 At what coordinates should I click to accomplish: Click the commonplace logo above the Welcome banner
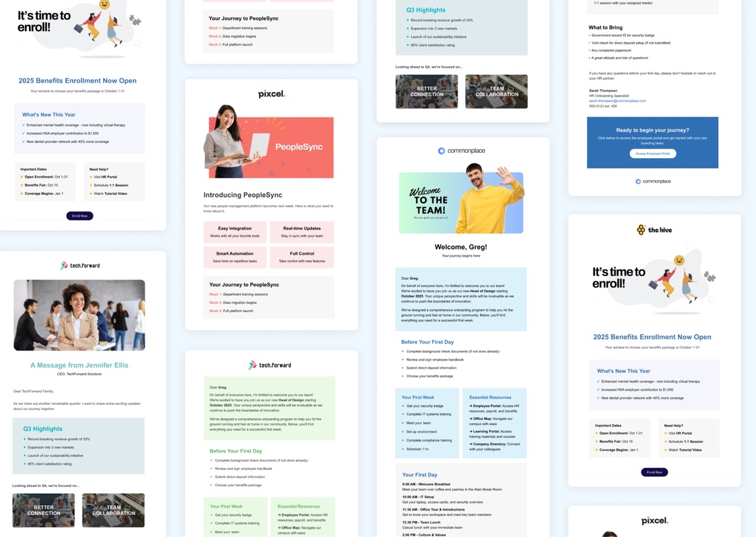[461, 151]
